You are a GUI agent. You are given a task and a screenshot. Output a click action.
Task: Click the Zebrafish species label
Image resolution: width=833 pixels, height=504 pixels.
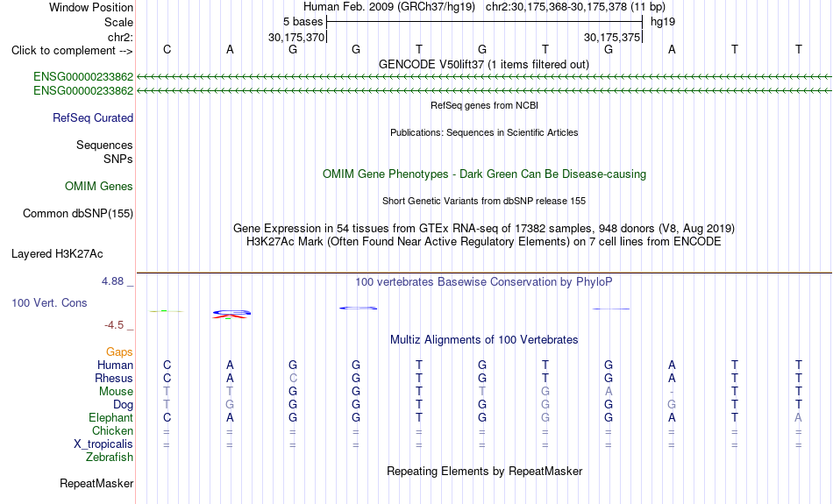click(x=110, y=457)
